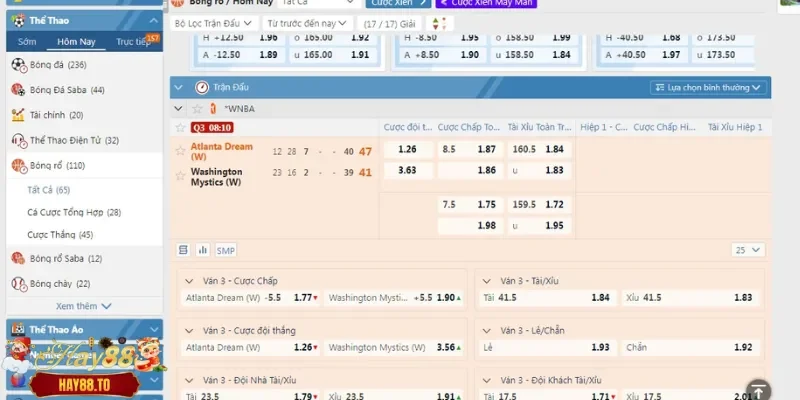Open the Lựa chọn bình thường dropdown

click(x=712, y=88)
